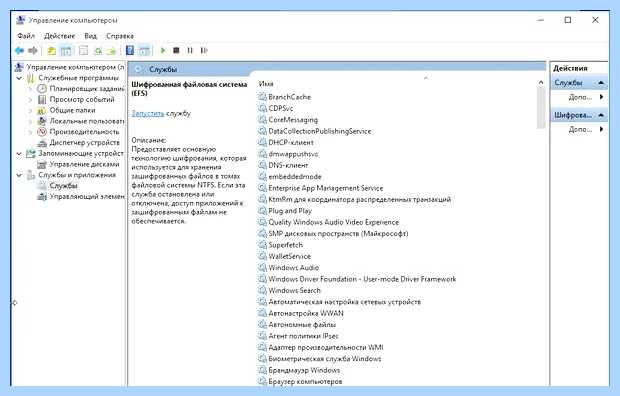Click the Plug and Play service icon
This screenshot has width=620, height=396.
point(262,211)
